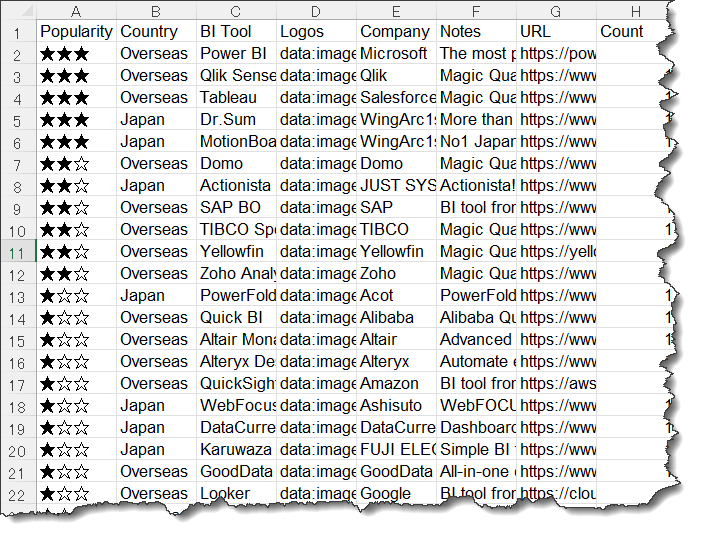Viewport: 702px width, 539px height.
Task: Select the Alteryx company cell
Action: point(397,362)
